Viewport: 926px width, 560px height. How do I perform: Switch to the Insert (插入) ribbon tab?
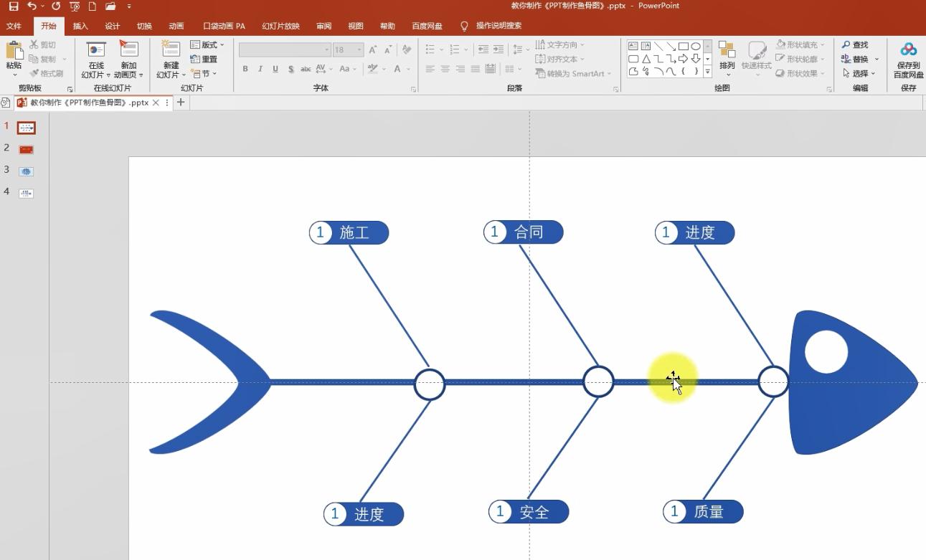(x=80, y=27)
